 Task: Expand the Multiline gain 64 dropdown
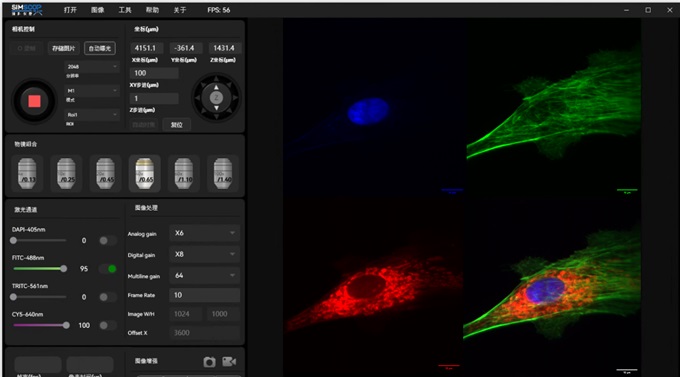click(204, 275)
